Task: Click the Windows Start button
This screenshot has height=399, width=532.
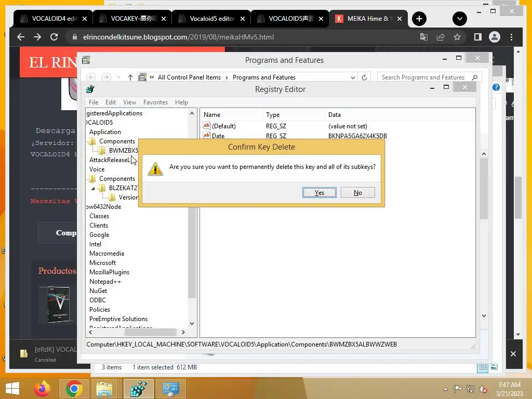Action: 12,389
